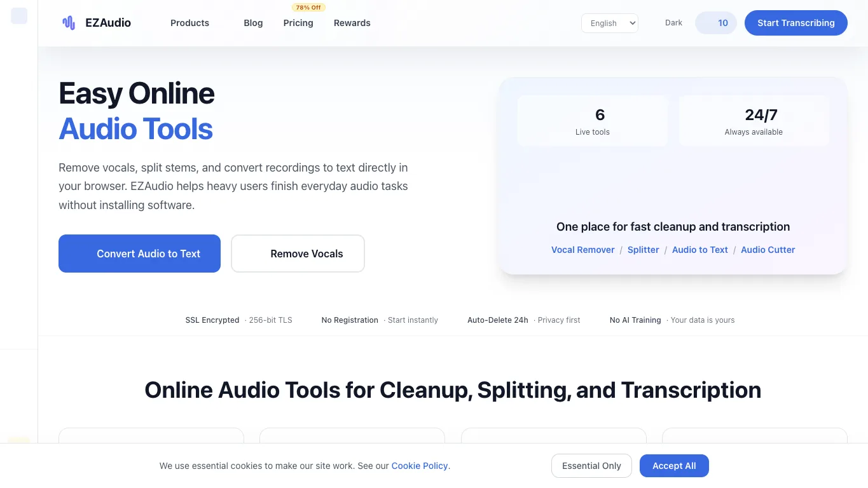Toggle Dark mode

tap(673, 23)
